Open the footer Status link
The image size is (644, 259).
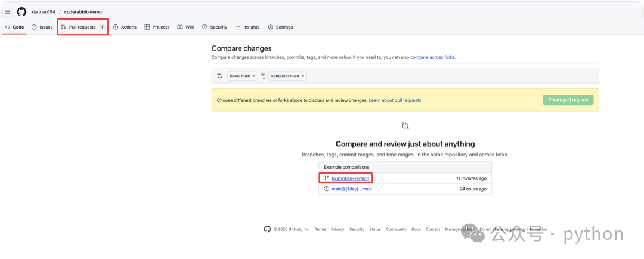[x=375, y=229]
